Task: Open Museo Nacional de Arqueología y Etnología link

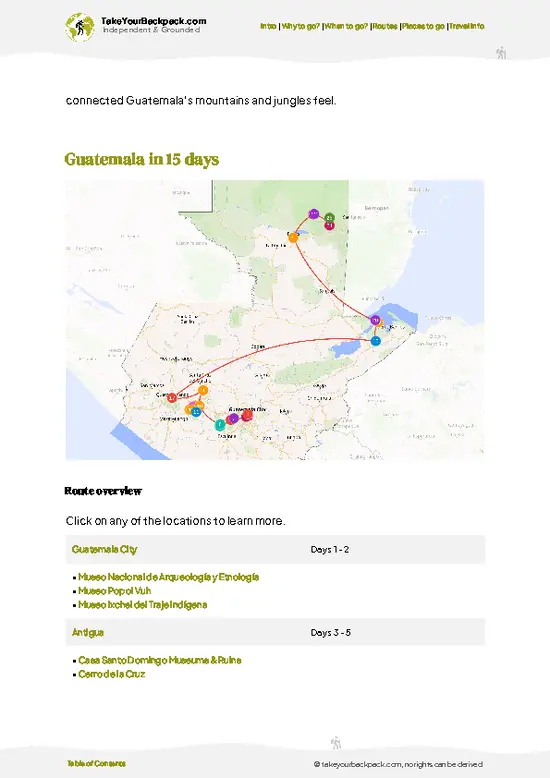Action: pyautogui.click(x=169, y=577)
